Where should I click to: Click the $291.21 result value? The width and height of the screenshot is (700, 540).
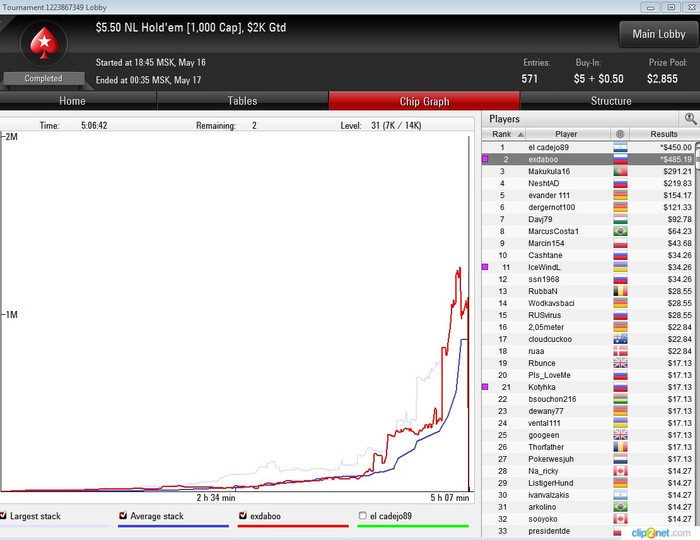[x=677, y=171]
